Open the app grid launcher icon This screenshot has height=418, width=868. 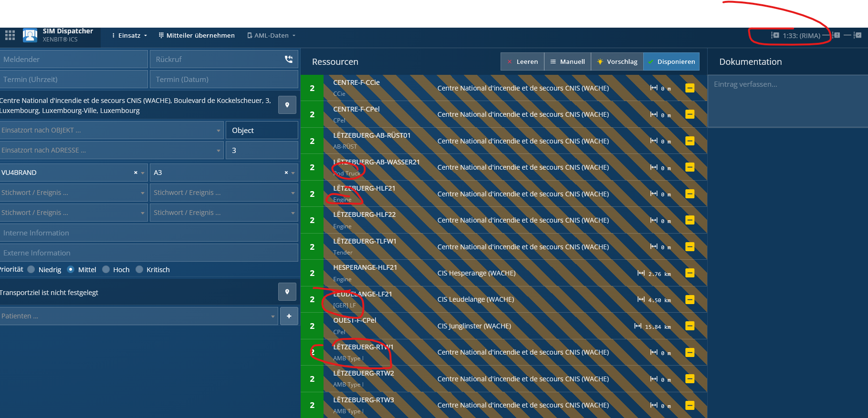tap(10, 35)
